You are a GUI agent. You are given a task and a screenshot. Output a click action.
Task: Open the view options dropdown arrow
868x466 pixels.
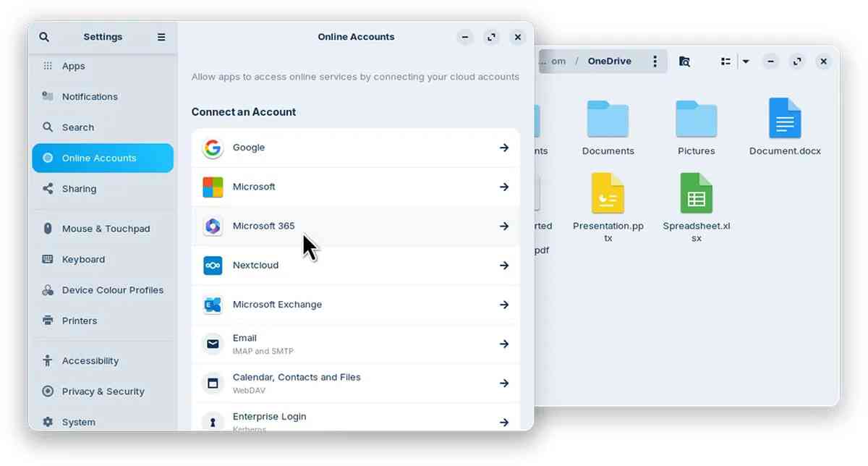click(x=746, y=62)
